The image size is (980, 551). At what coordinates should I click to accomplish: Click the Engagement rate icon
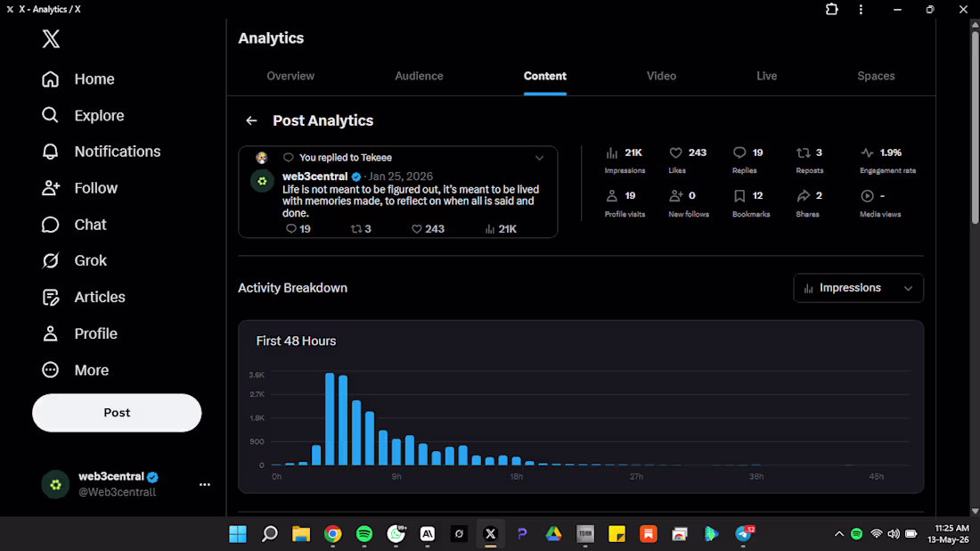click(867, 152)
